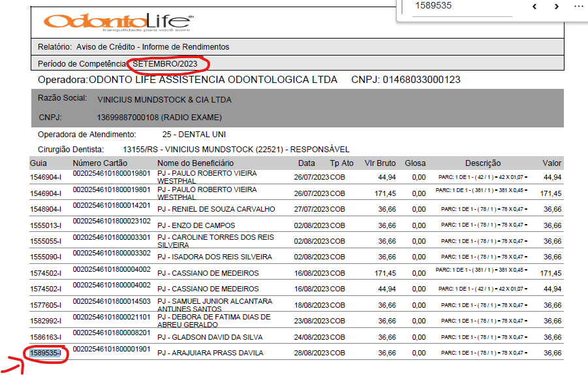Select card number 00202546101800021101
This screenshot has width=588, height=375.
[112, 318]
